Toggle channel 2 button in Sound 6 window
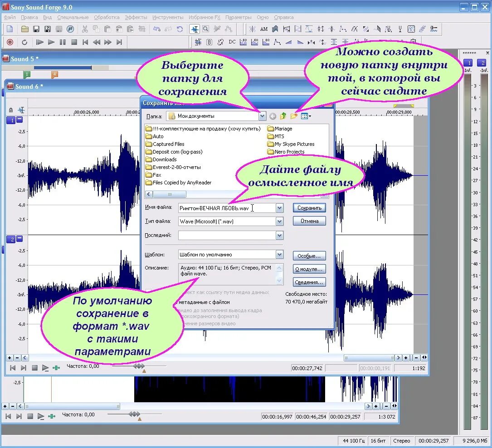Screen dimensions: 492x448 click(x=11, y=239)
